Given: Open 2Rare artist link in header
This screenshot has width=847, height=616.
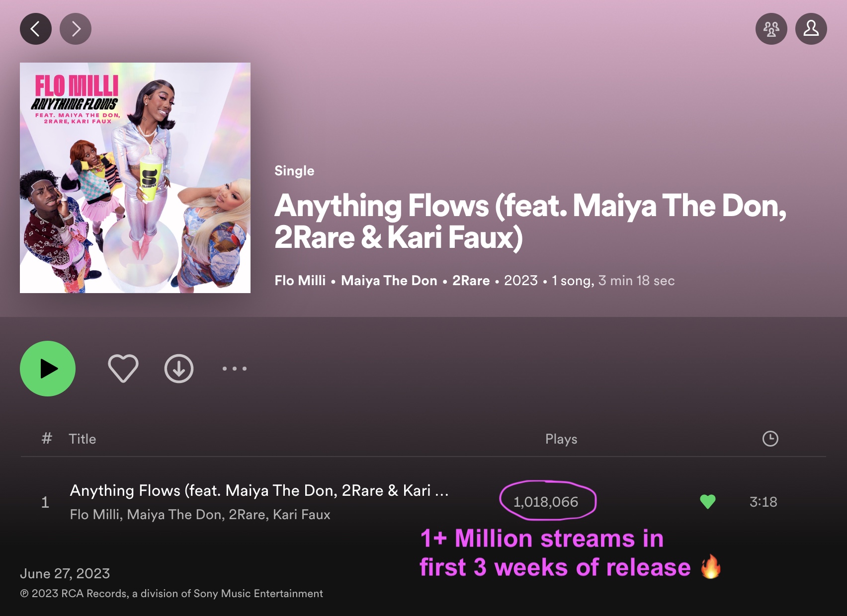Looking at the screenshot, I should point(471,281).
